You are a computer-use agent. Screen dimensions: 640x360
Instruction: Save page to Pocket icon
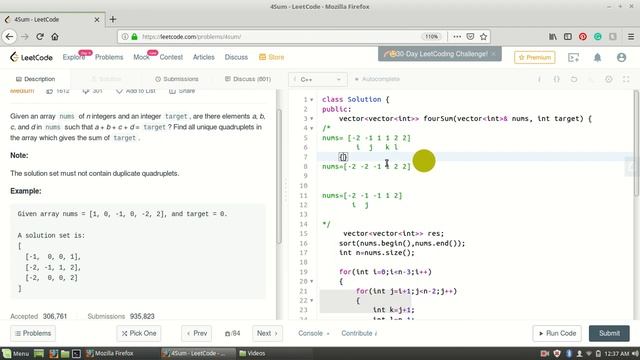470,37
